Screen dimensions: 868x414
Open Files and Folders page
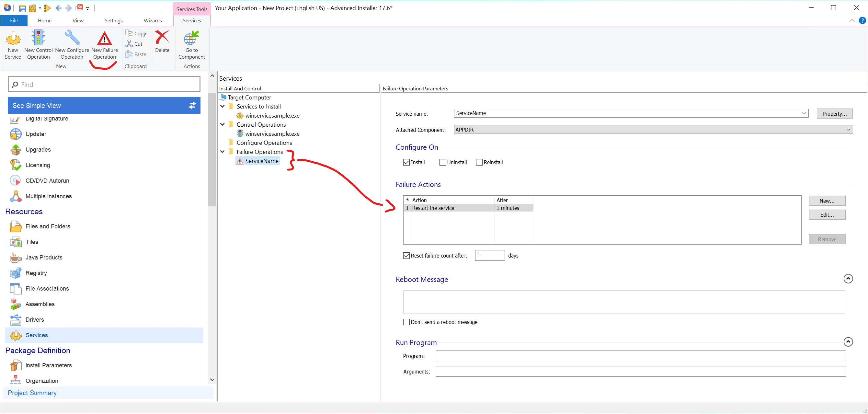[x=48, y=226]
